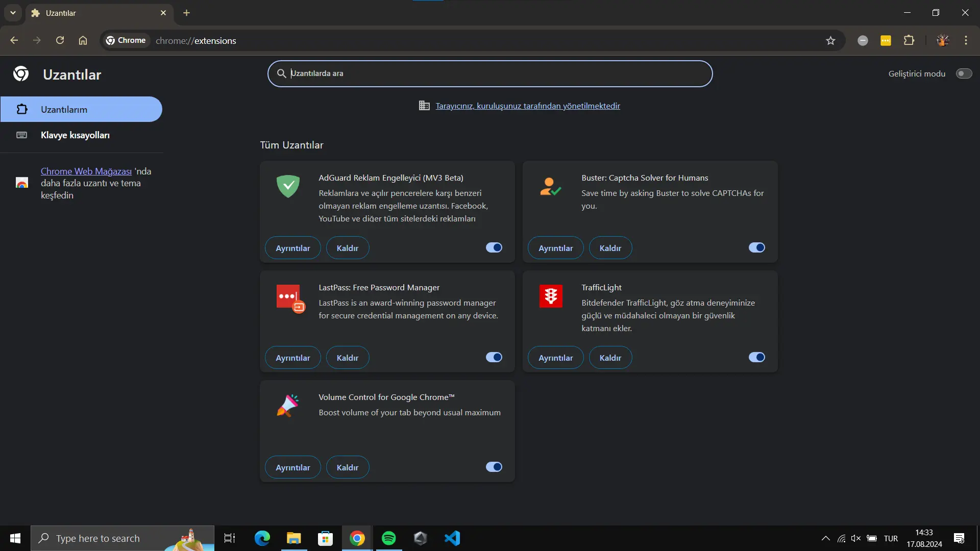This screenshot has width=980, height=551.
Task: Go back to the previous page
Action: pyautogui.click(x=14, y=40)
